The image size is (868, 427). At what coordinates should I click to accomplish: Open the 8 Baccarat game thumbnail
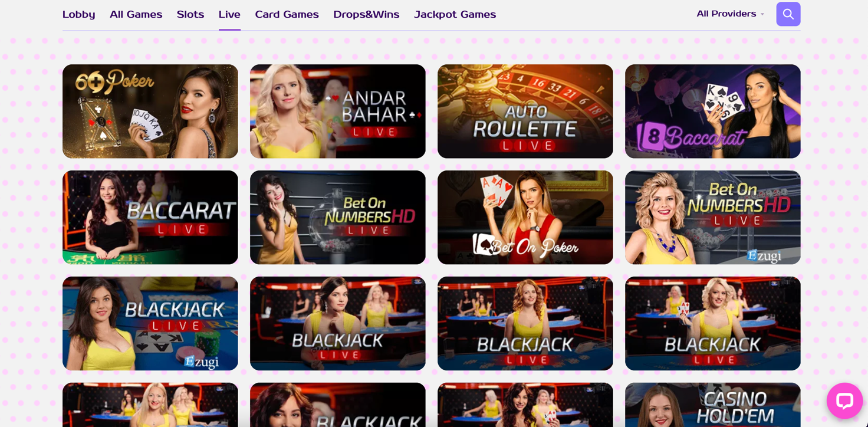point(713,111)
